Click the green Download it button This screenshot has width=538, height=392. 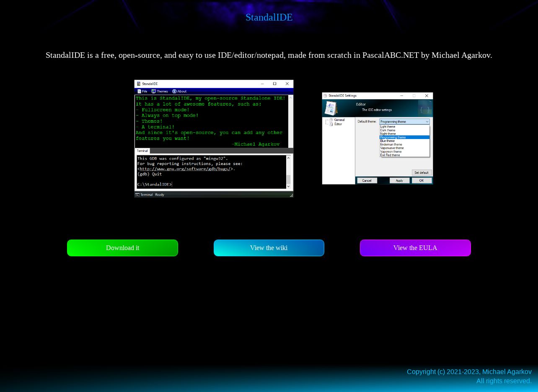click(x=122, y=248)
